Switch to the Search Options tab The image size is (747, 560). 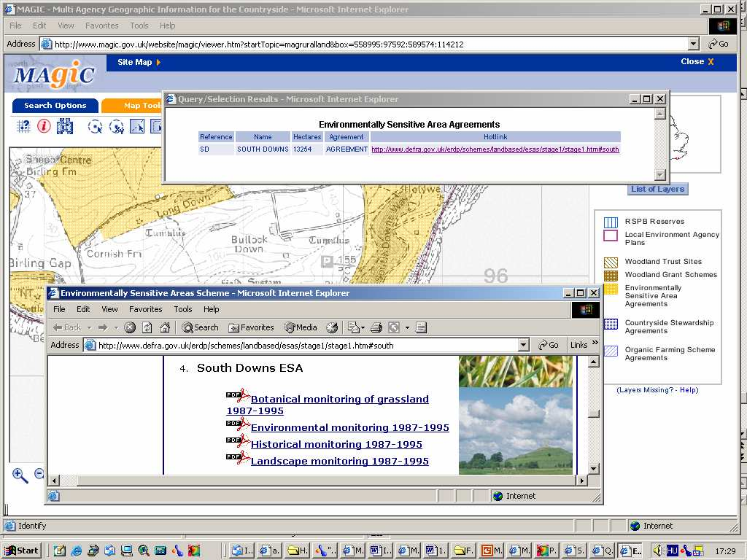pos(55,106)
